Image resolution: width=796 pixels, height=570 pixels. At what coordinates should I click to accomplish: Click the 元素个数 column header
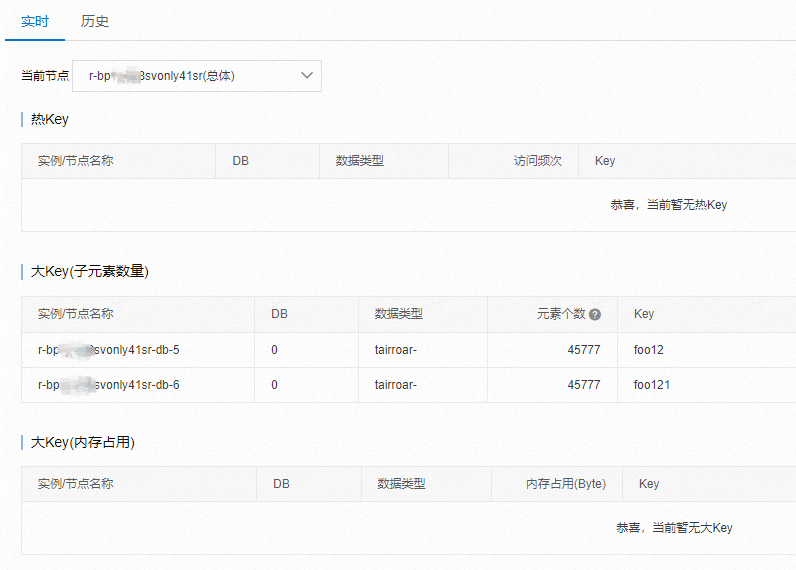(561, 314)
